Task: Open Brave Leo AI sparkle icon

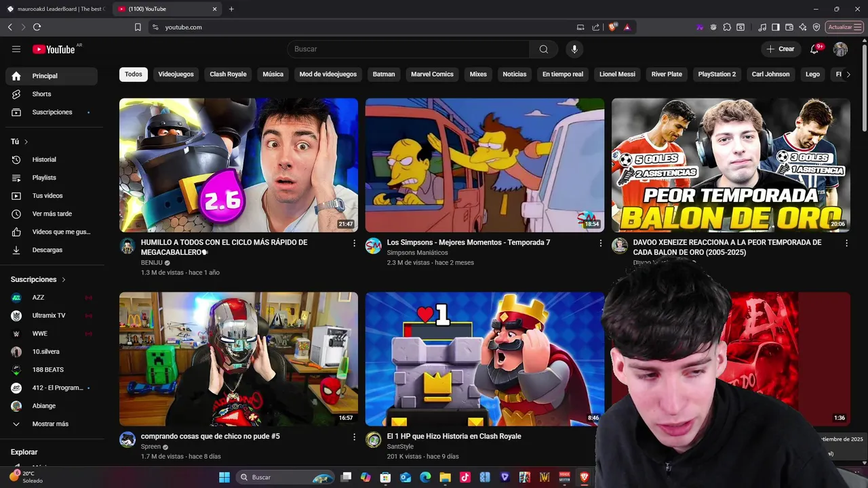Action: (803, 27)
